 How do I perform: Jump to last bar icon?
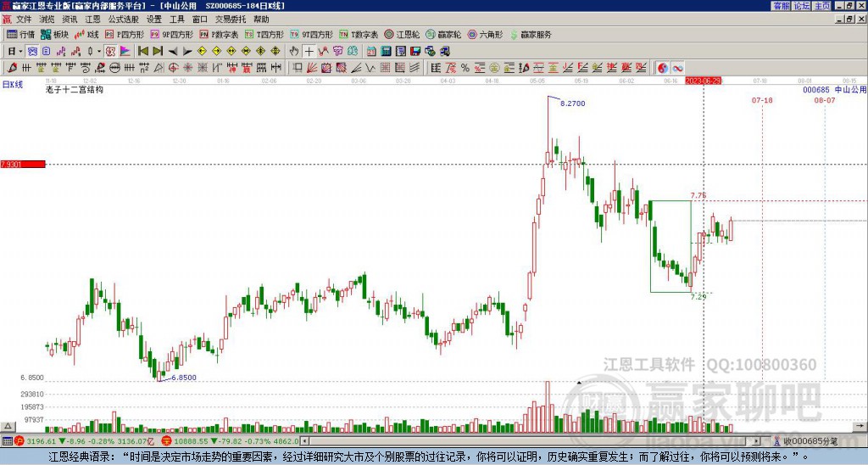coord(158,52)
